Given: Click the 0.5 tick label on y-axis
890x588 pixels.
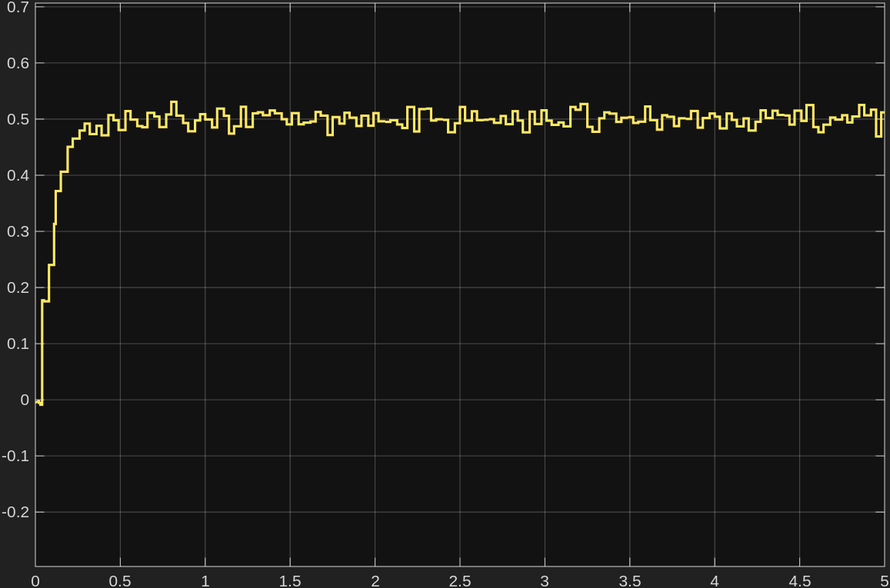Looking at the screenshot, I should (18, 119).
